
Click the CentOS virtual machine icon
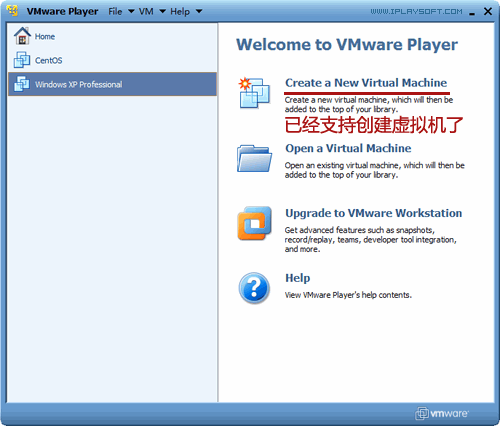click(x=22, y=60)
